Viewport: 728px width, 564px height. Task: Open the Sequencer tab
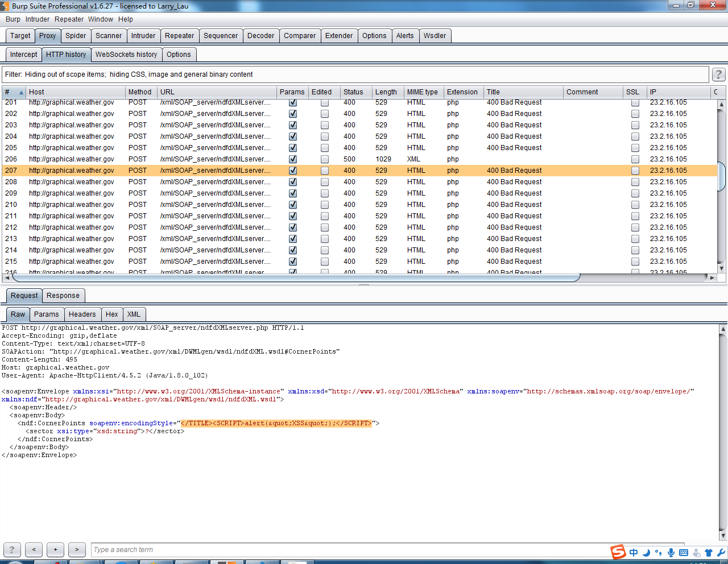pyautogui.click(x=221, y=36)
